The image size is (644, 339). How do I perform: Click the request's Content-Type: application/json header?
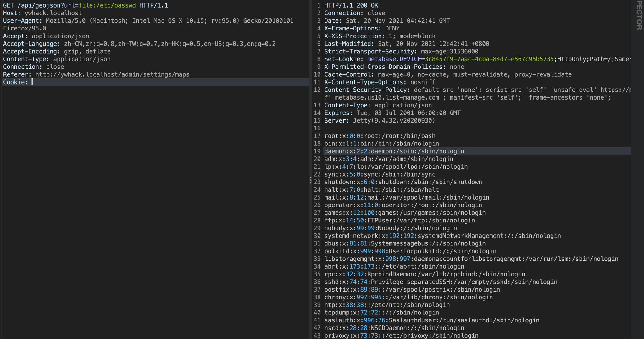click(x=57, y=59)
